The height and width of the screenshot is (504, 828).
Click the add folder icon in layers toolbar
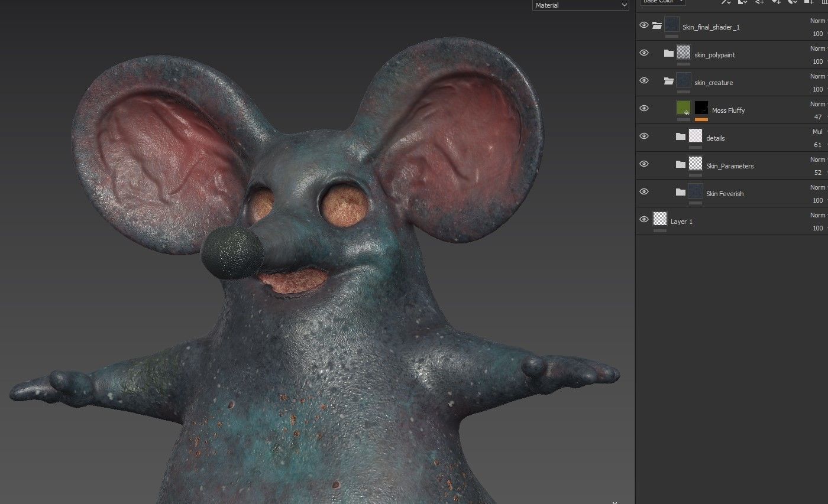click(x=810, y=2)
